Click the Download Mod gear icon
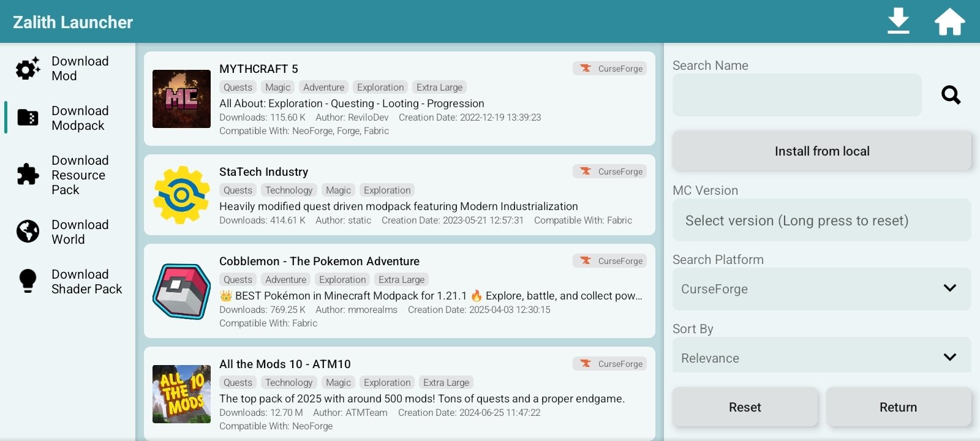 (x=28, y=69)
